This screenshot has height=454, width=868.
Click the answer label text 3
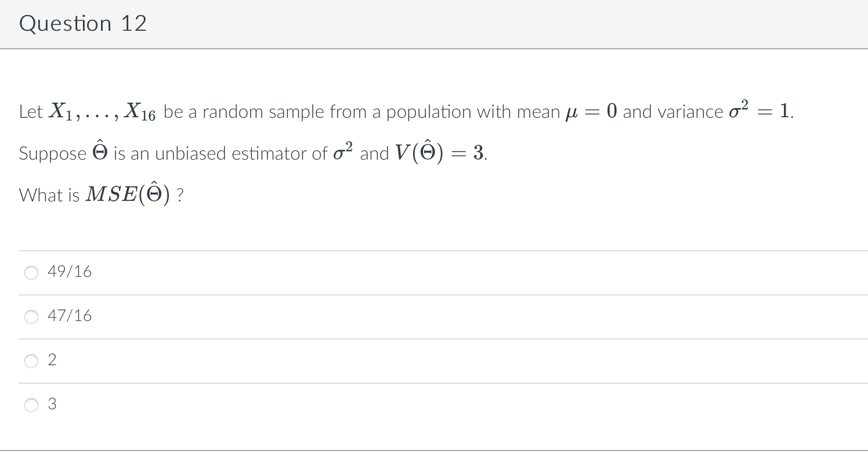(x=52, y=404)
